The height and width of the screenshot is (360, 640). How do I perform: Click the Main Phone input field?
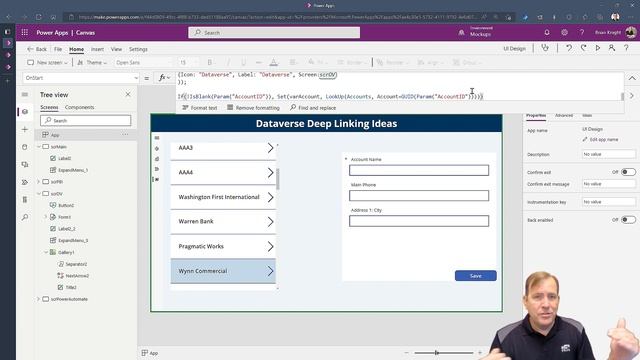pyautogui.click(x=419, y=196)
